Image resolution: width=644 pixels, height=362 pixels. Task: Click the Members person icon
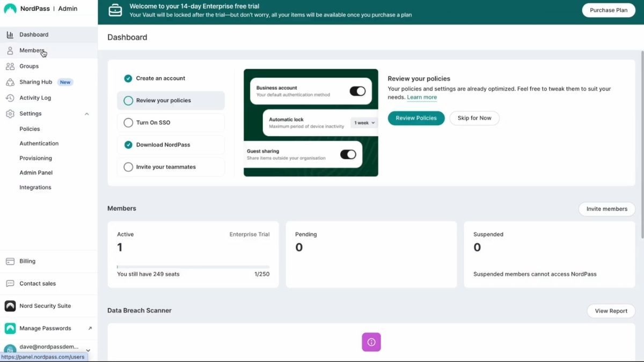click(x=10, y=50)
